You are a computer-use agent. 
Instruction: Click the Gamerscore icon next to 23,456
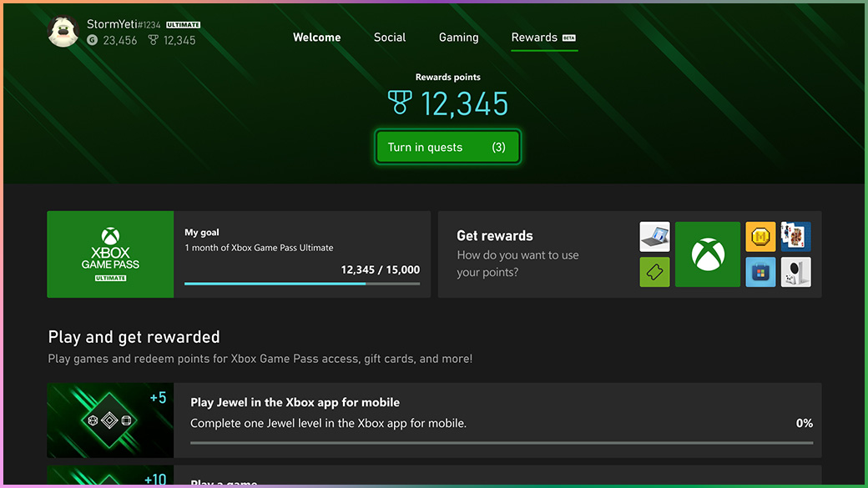click(x=91, y=40)
